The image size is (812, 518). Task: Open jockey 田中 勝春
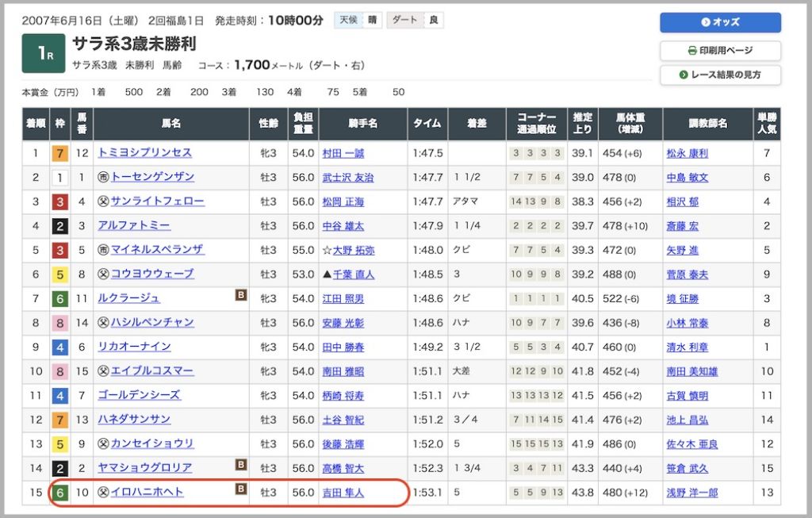click(x=343, y=347)
